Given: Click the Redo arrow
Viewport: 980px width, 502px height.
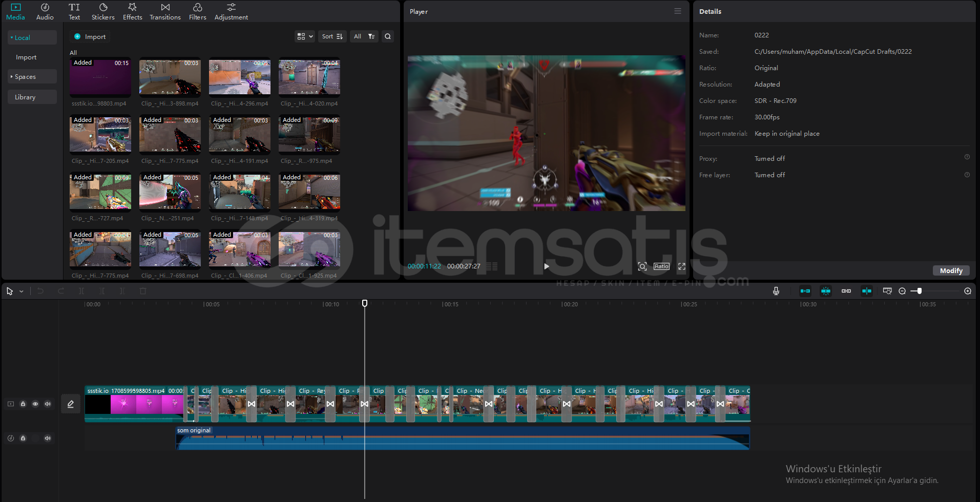Looking at the screenshot, I should (x=61, y=291).
